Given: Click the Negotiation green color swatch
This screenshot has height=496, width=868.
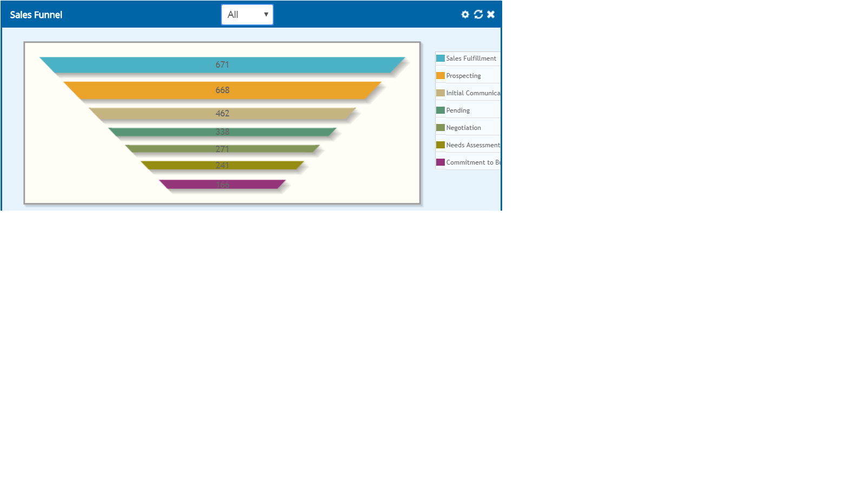Looking at the screenshot, I should [x=439, y=127].
